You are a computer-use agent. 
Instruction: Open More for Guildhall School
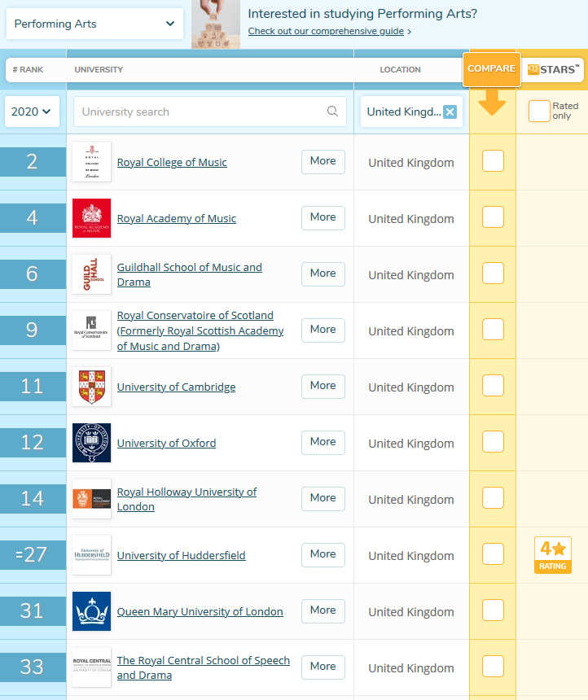pos(323,273)
